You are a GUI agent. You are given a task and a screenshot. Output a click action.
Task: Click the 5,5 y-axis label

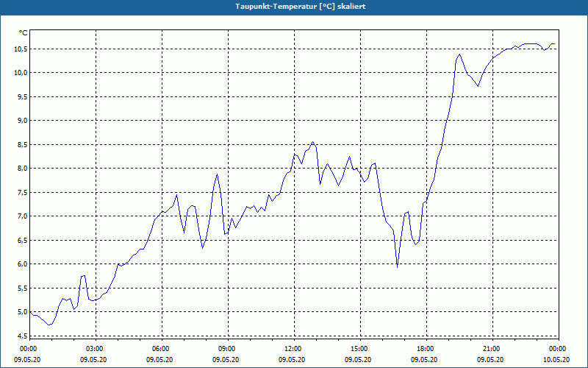(x=23, y=288)
